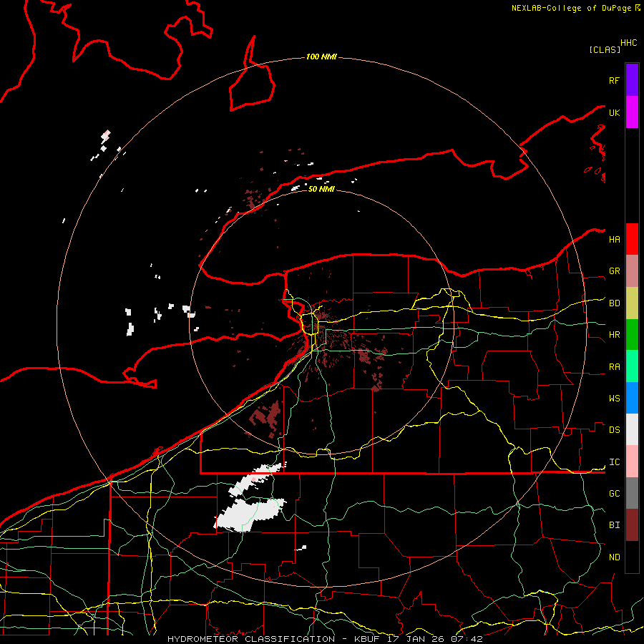Click the IC legend label
Viewport: 644px width, 644px height.
615,462
